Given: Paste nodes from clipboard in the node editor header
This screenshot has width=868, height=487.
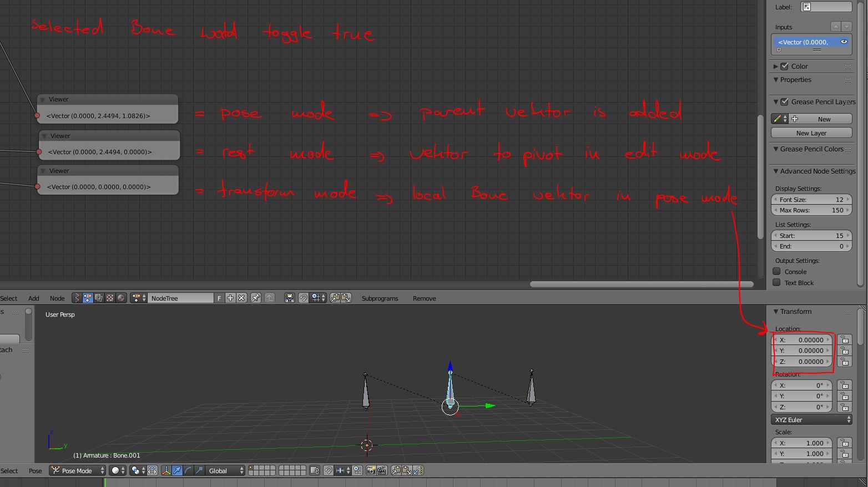Looking at the screenshot, I should tap(346, 298).
